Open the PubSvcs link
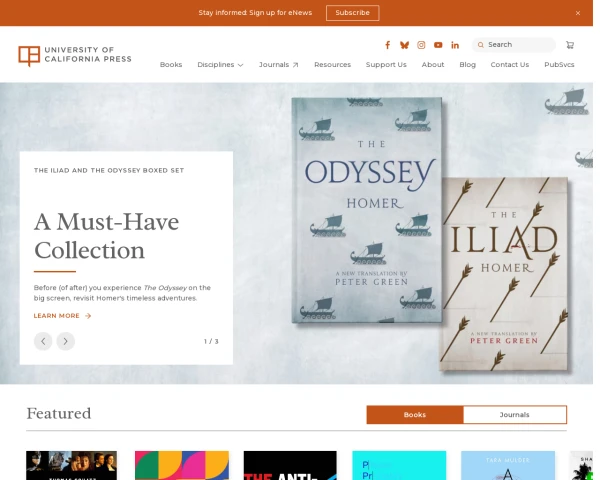Screen dimensions: 600x480 coord(559,65)
